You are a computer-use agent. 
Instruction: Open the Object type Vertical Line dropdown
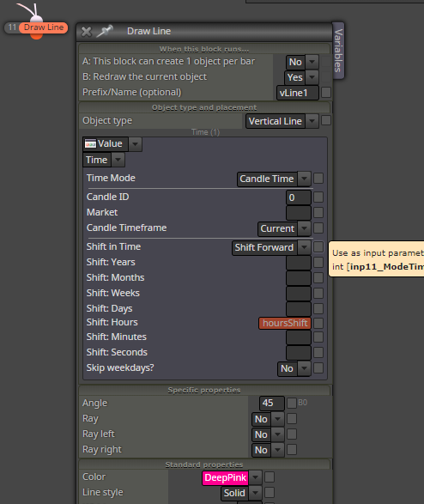282,121
